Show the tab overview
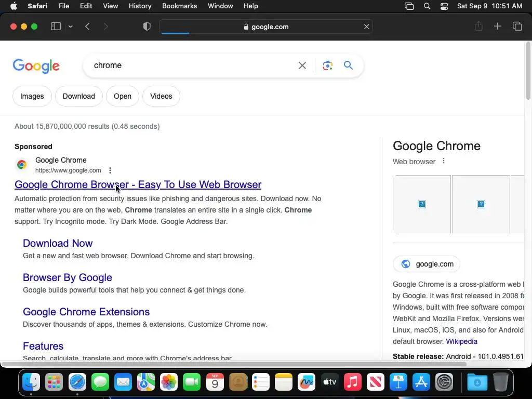532x399 pixels. pyautogui.click(x=517, y=26)
